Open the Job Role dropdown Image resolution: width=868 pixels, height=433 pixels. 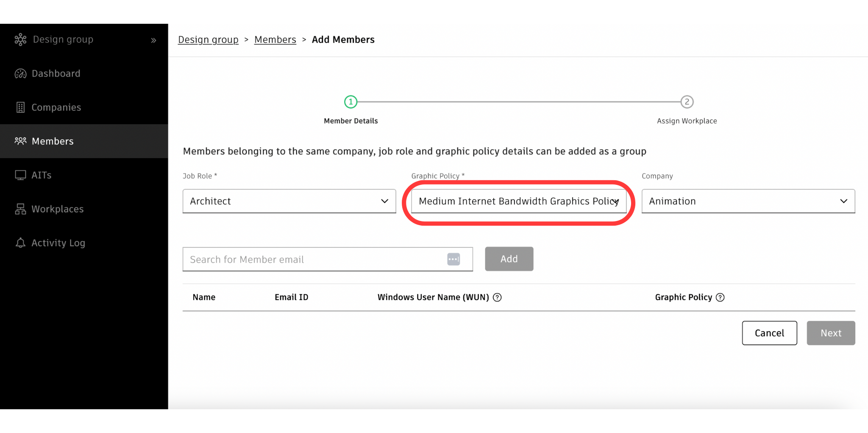point(289,201)
